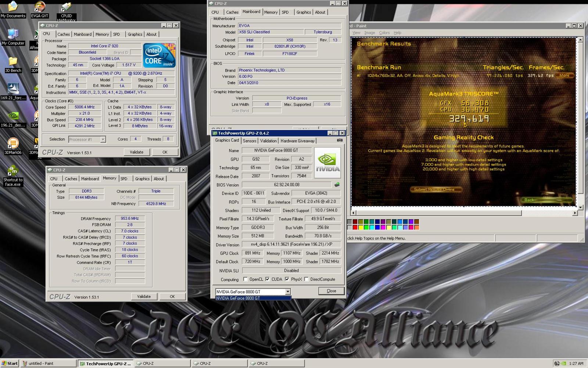Click OK in CPU-Z CPU window
The height and width of the screenshot is (368, 588).
click(165, 152)
